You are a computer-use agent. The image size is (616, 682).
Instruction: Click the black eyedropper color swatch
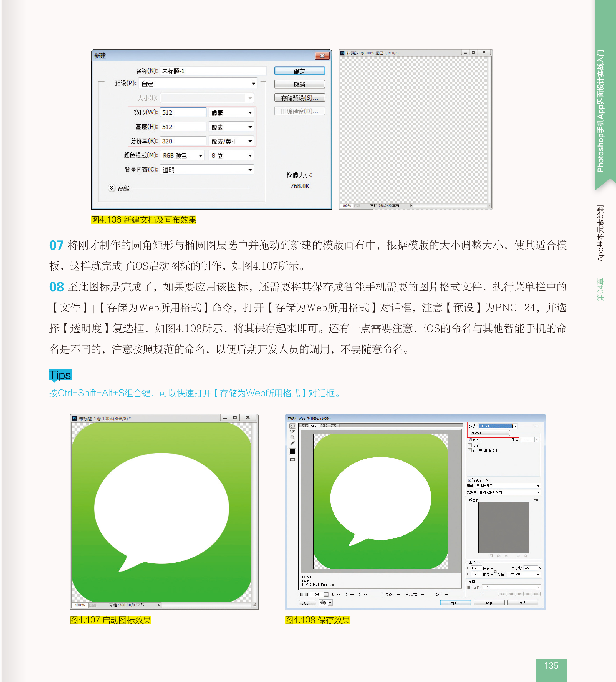point(292,452)
